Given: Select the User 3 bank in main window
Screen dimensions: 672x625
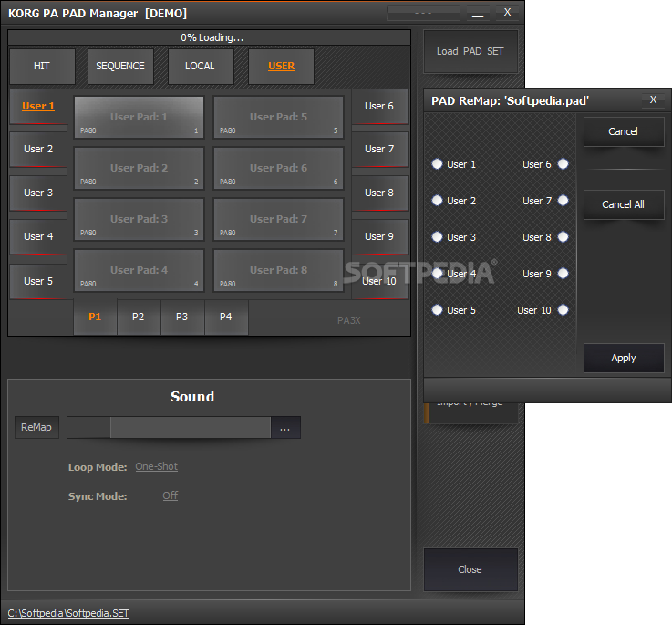Looking at the screenshot, I should pos(38,193).
